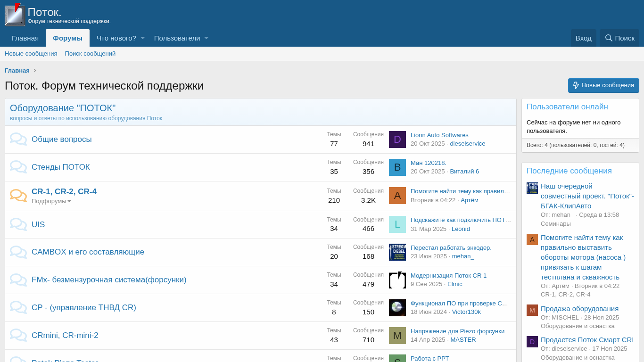Viewport: 644px width, 362px height.
Task: Click the blue B avatar in Стенды ПОТОК row
Action: click(397, 167)
